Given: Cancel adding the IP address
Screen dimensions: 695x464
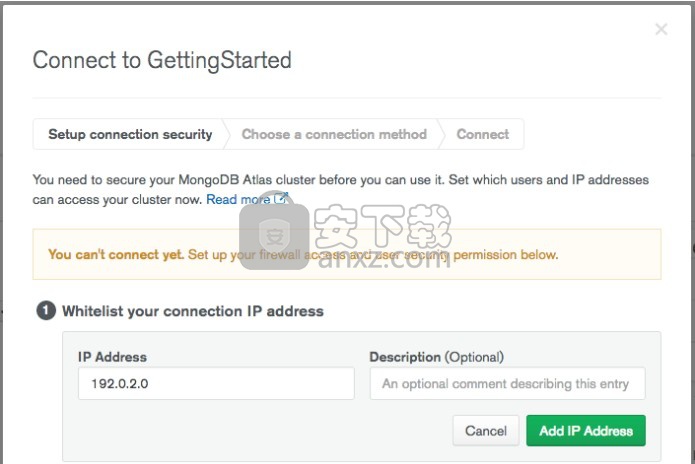Looking at the screenshot, I should pos(486,430).
